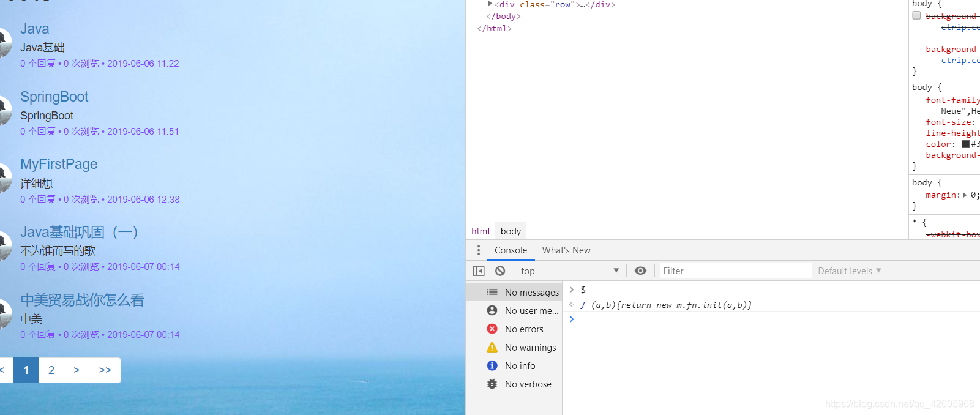The width and height of the screenshot is (980, 415).
Task: Click the closing </html> tag
Action: pyautogui.click(x=494, y=29)
